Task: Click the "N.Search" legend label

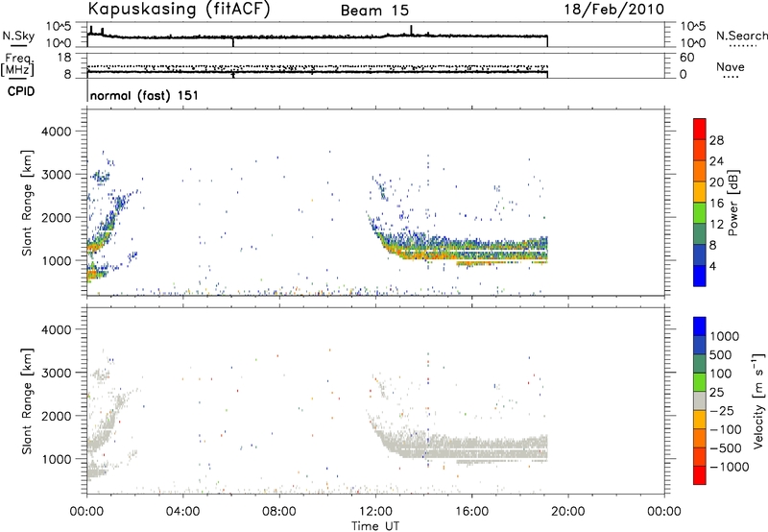Action: pyautogui.click(x=741, y=36)
